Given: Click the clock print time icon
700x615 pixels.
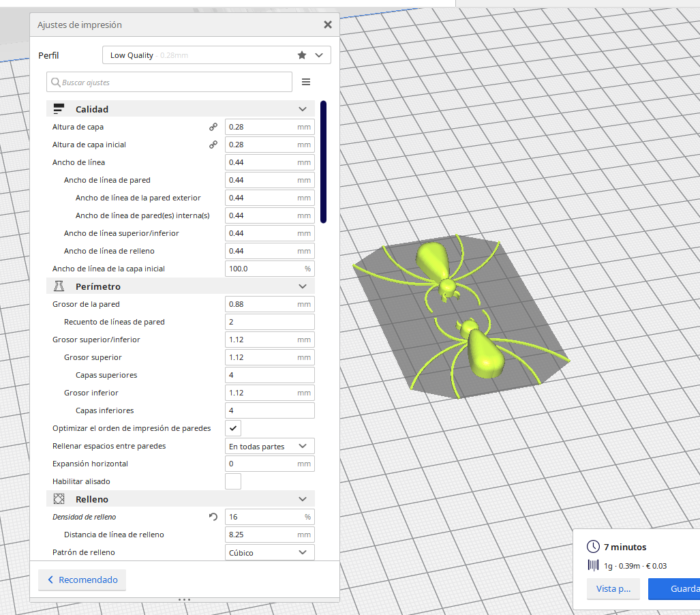Looking at the screenshot, I should [x=593, y=546].
